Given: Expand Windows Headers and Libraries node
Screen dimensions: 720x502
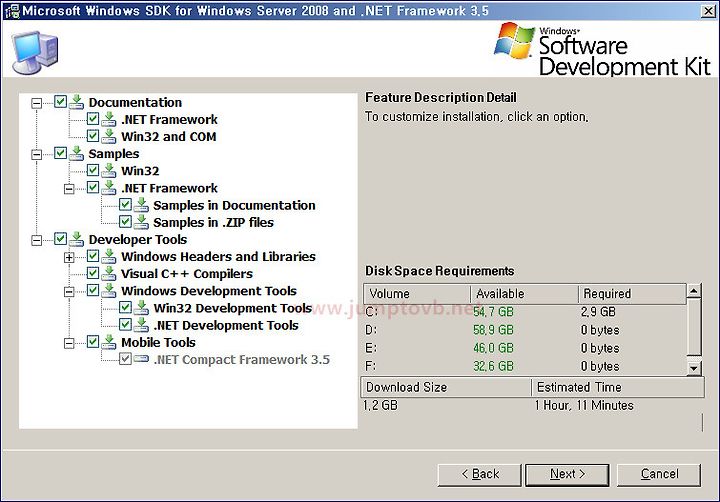Looking at the screenshot, I should point(69,257).
